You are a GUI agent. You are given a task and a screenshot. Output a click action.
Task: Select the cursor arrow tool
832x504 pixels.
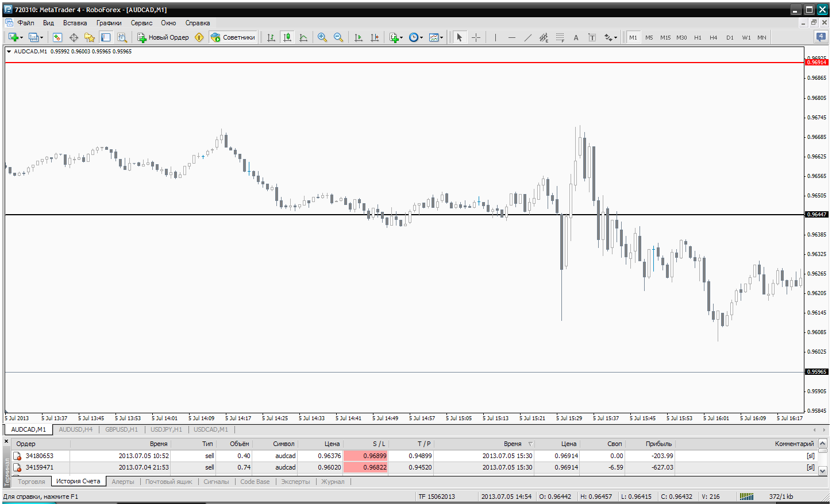coord(459,37)
